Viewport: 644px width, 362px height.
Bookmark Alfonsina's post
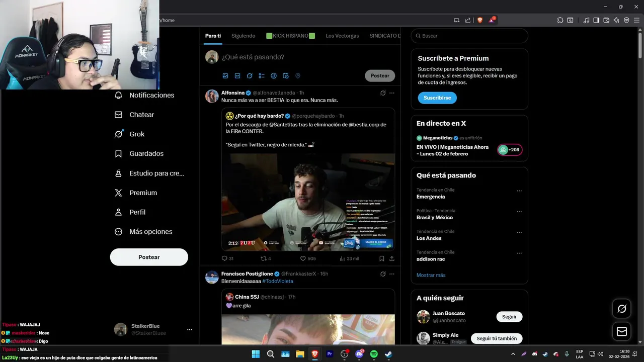[x=382, y=258]
